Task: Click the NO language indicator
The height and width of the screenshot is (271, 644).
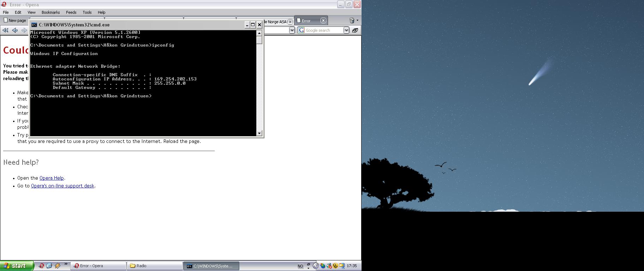Action: (300, 266)
